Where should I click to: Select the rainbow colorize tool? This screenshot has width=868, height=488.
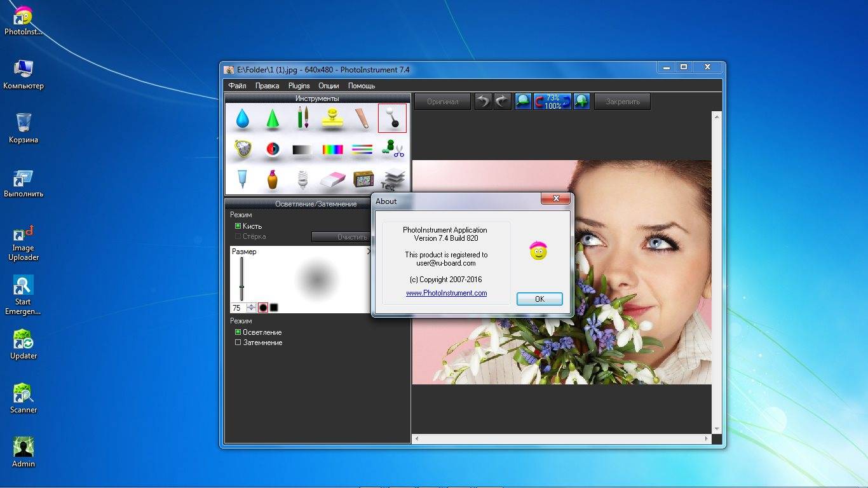332,150
